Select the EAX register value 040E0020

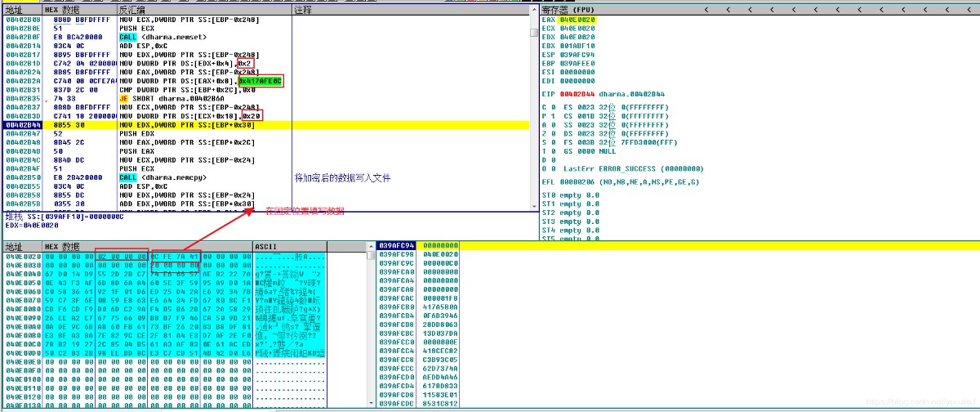point(577,19)
